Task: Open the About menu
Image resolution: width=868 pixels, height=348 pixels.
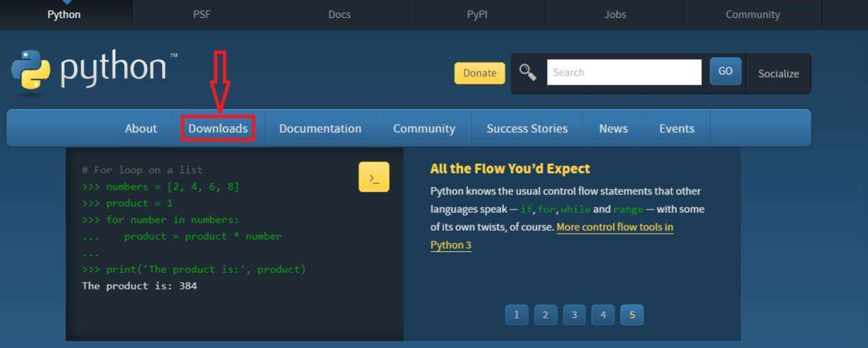Action: tap(141, 128)
